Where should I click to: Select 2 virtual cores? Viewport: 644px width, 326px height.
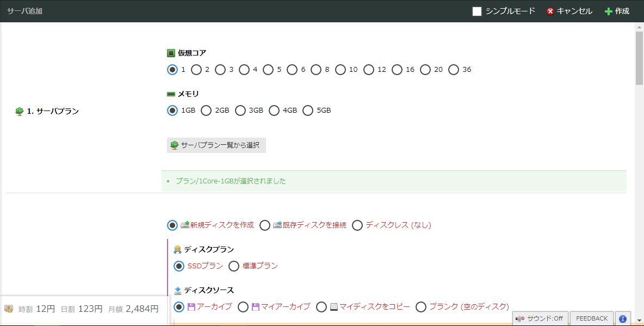click(x=196, y=70)
